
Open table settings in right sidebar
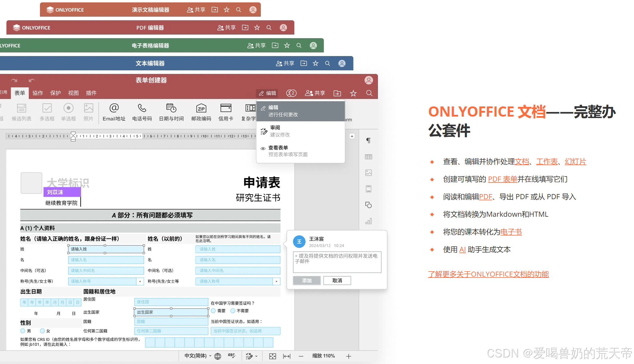[368, 157]
